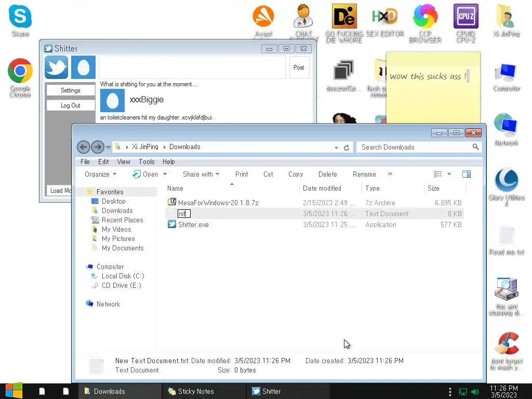This screenshot has height=399, width=532.
Task: Open the File menu
Action: (85, 162)
